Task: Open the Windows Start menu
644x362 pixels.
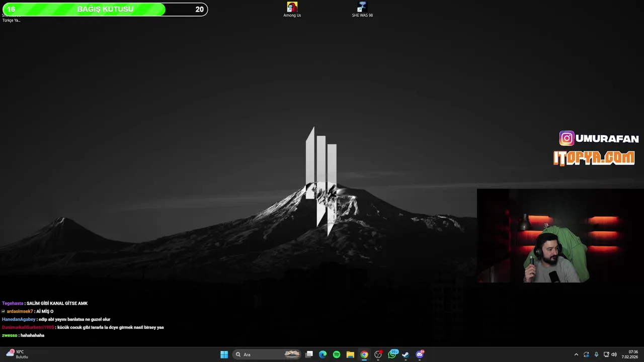Action: [x=224, y=354]
